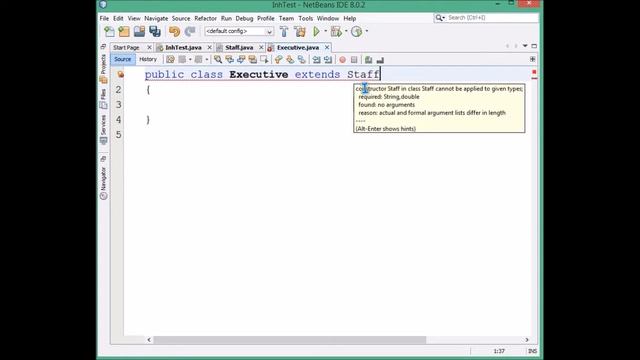640x360 pixels.
Task: Click the Uncomment editor icon
Action: pyautogui.click(x=380, y=60)
